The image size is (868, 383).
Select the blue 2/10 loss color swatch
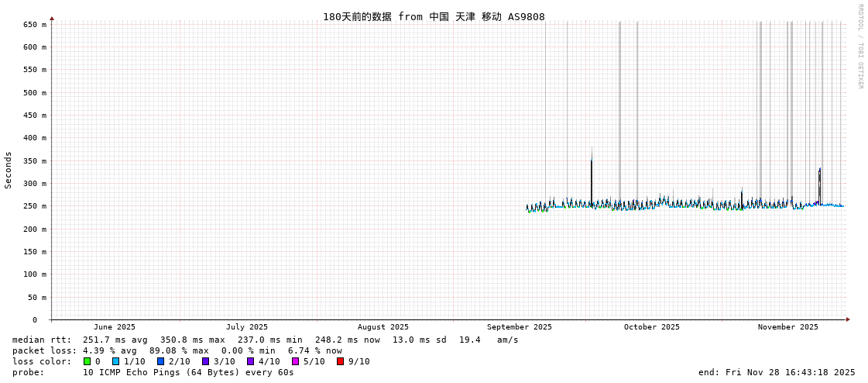[x=160, y=361]
